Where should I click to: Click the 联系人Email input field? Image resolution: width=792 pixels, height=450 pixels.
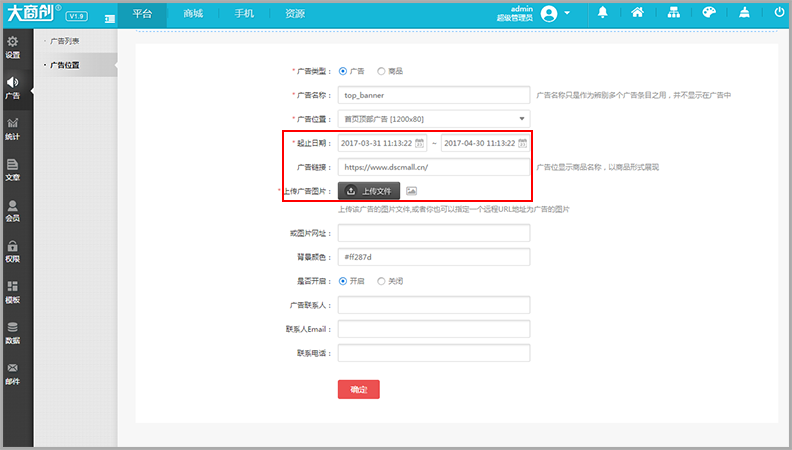pyautogui.click(x=434, y=329)
